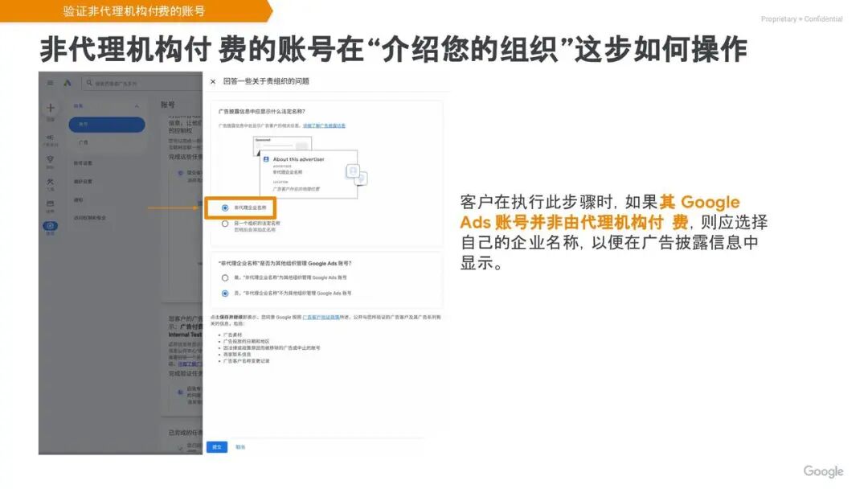Select the another organization's legal name radio
The image size is (868, 489).
pyautogui.click(x=225, y=224)
